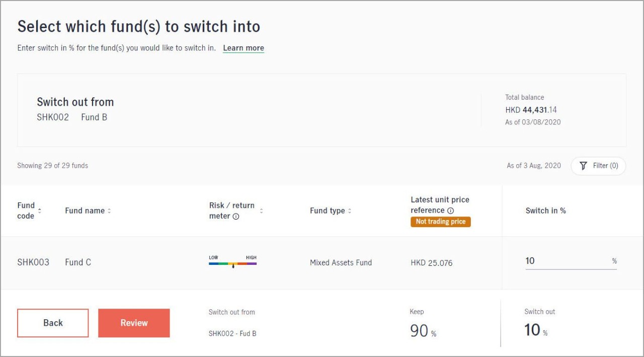Click the Not trading price badge
The height and width of the screenshot is (357, 644).
pyautogui.click(x=440, y=222)
